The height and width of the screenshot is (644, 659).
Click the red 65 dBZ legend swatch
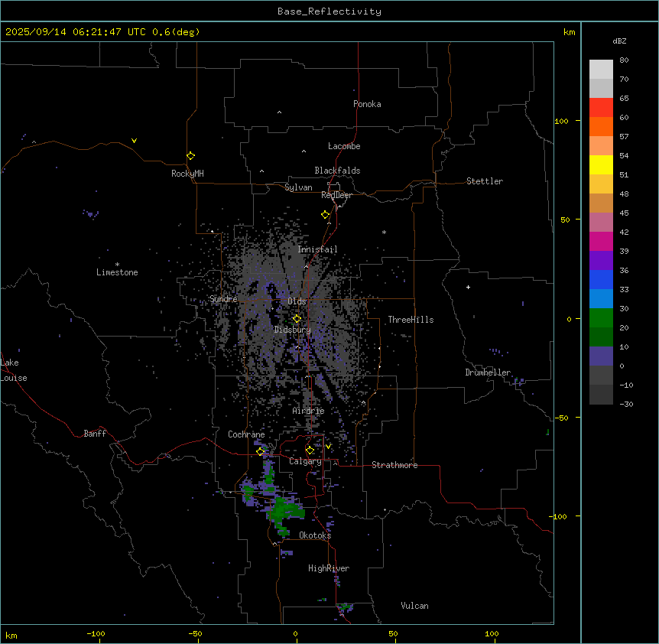pyautogui.click(x=601, y=108)
